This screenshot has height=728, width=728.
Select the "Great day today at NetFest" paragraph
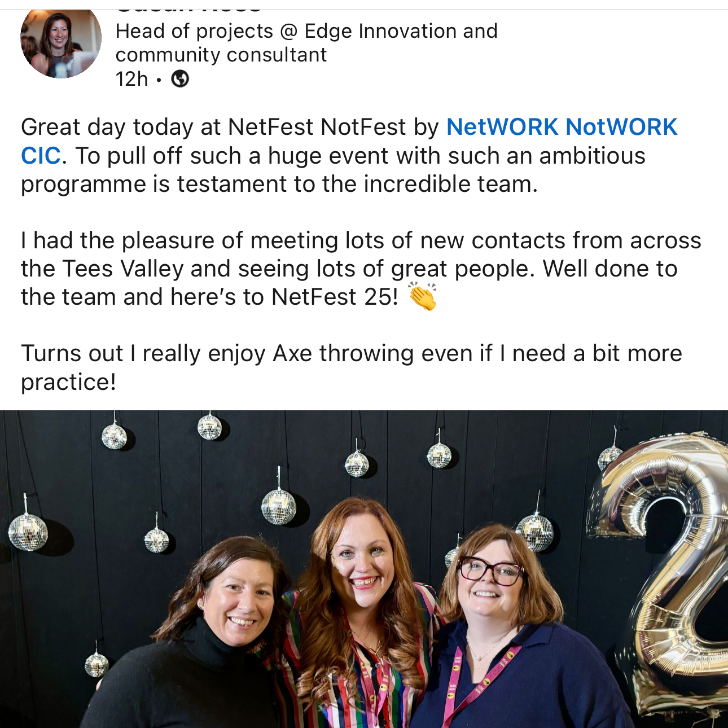point(349,156)
